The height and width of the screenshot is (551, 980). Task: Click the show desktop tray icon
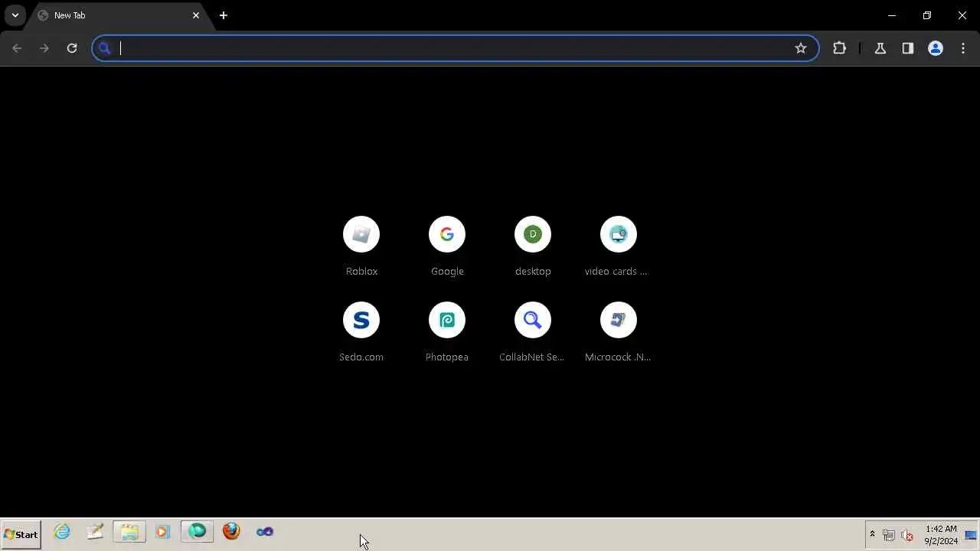[971, 535]
